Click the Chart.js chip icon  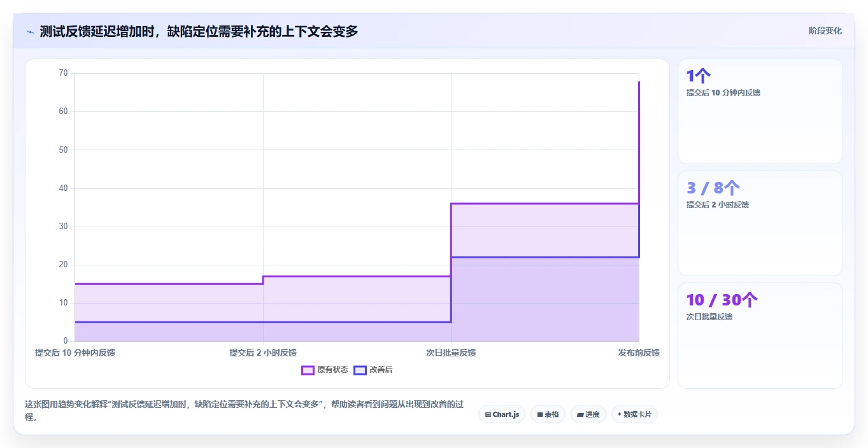pyautogui.click(x=488, y=414)
